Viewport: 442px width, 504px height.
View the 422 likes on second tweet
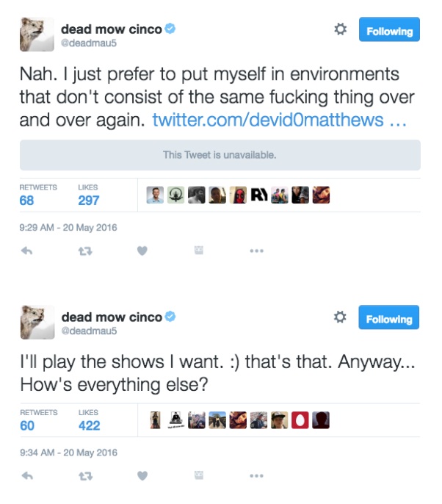[89, 420]
